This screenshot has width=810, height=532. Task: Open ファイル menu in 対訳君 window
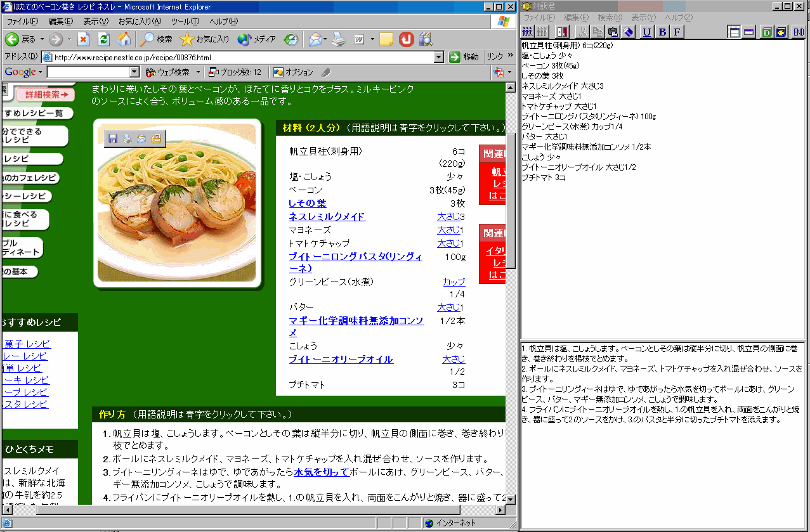[x=539, y=18]
